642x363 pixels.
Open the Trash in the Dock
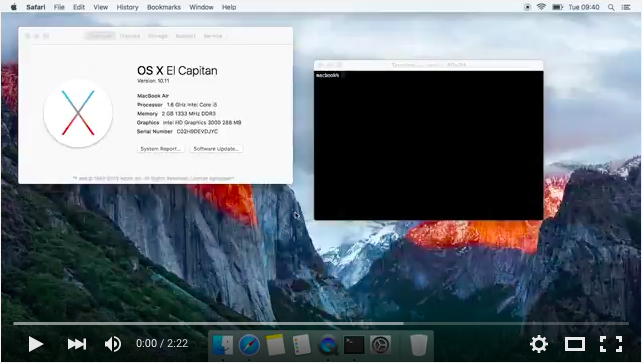point(418,345)
